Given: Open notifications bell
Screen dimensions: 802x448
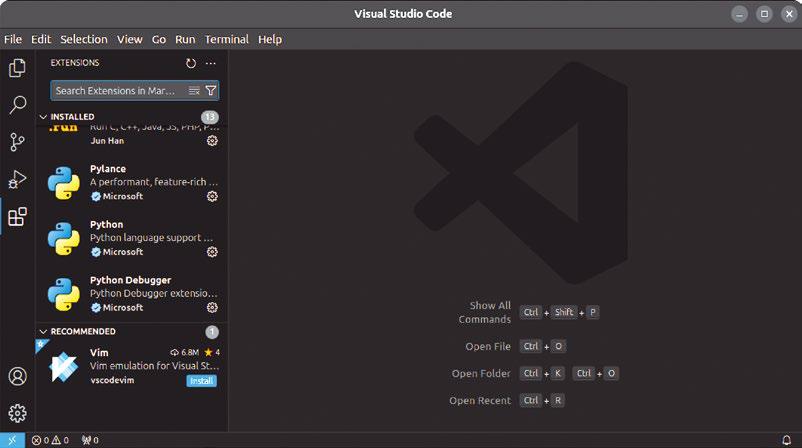Looking at the screenshot, I should tap(787, 440).
